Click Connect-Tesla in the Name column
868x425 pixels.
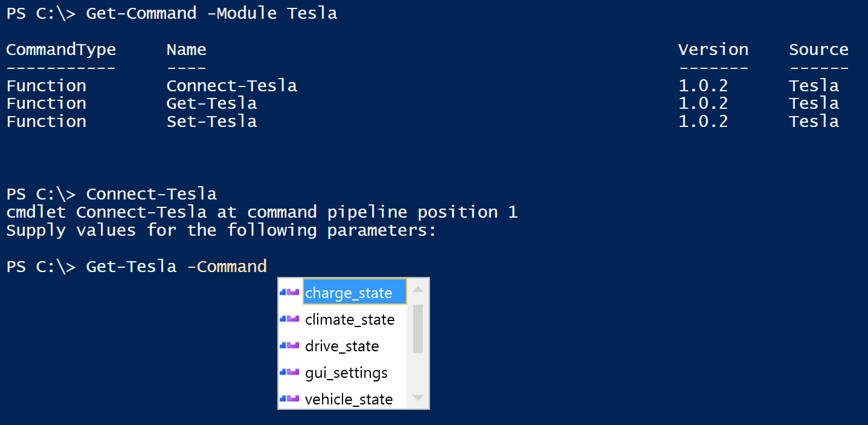[232, 85]
